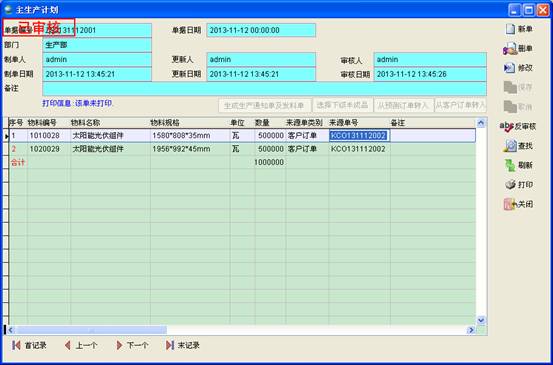Click the 部门 field showing 生产部
The image size is (553, 365).
coord(97,45)
